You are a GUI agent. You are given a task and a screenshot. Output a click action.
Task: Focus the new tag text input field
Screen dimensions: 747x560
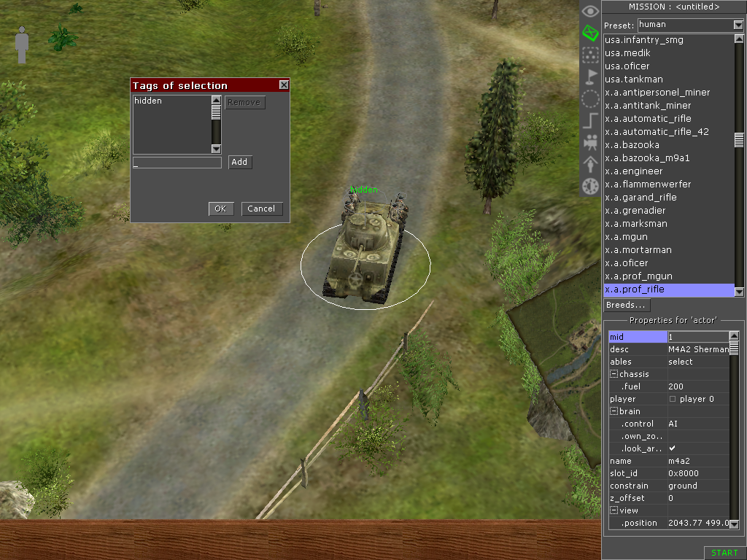point(177,163)
